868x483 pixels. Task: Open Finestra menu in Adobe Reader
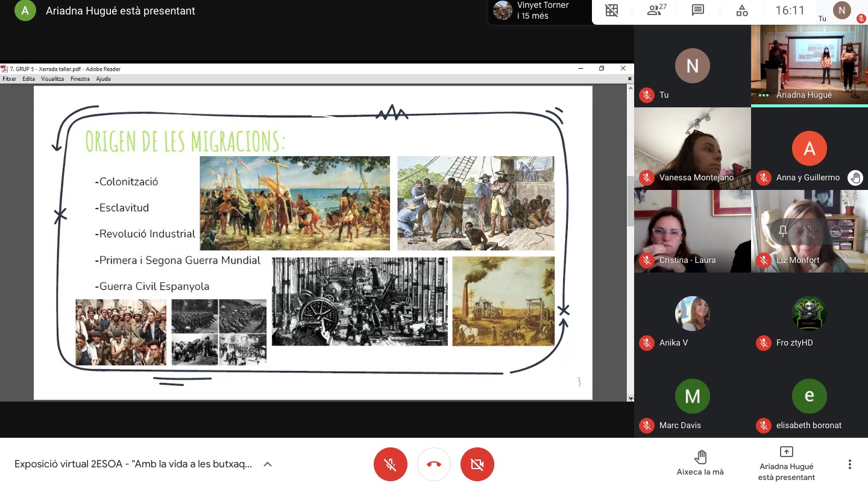[80, 79]
